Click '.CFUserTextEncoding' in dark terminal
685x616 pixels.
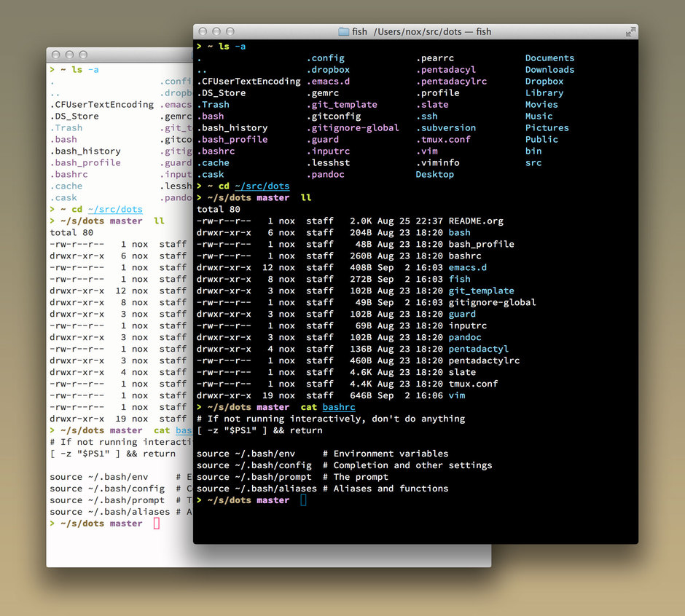[x=248, y=82]
